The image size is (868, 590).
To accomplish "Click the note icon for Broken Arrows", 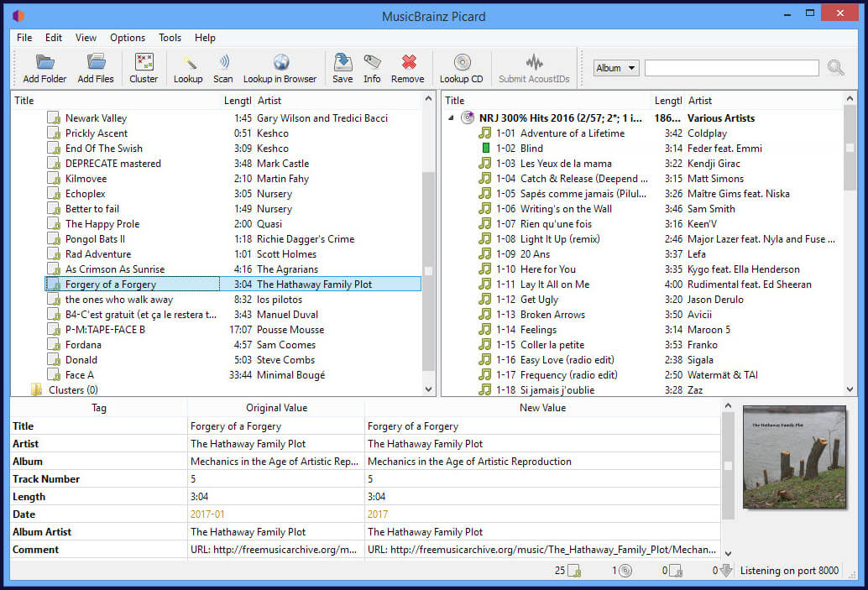I will coord(485,315).
